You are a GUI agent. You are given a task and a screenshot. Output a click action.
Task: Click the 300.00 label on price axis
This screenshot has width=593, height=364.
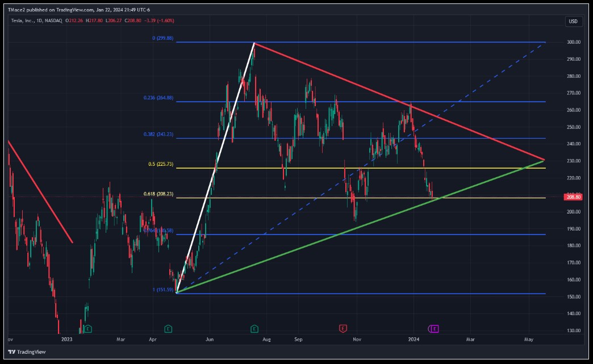point(573,42)
